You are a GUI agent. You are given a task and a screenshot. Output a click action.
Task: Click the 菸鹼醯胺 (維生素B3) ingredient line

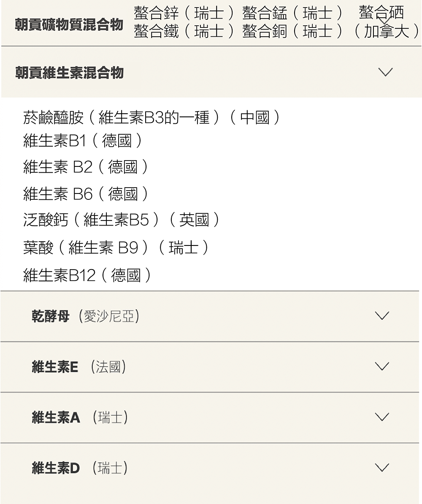point(152,118)
